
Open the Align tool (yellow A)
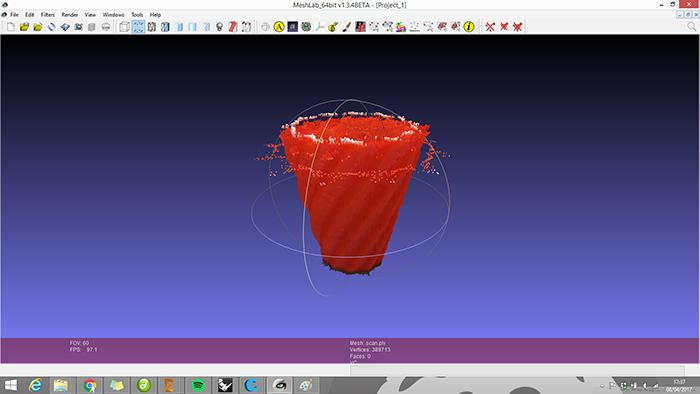click(x=279, y=27)
